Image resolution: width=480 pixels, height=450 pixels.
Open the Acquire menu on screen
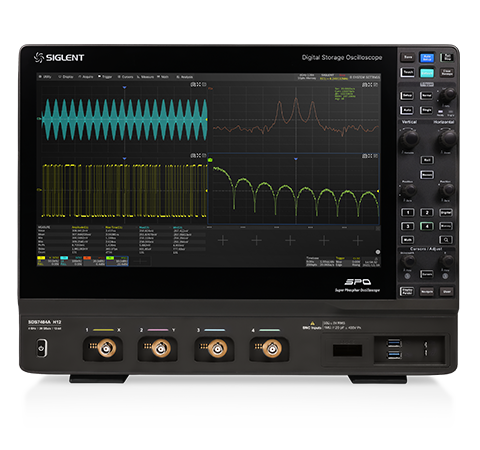tap(86, 77)
